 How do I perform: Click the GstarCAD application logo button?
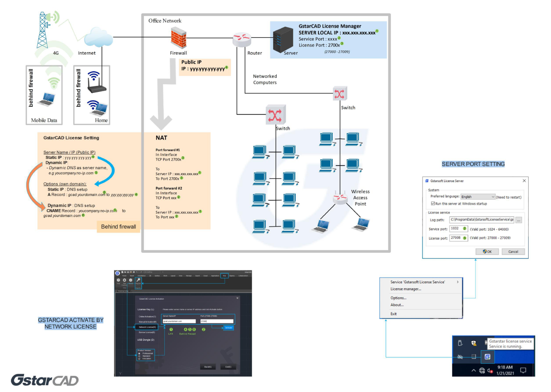[117, 273]
